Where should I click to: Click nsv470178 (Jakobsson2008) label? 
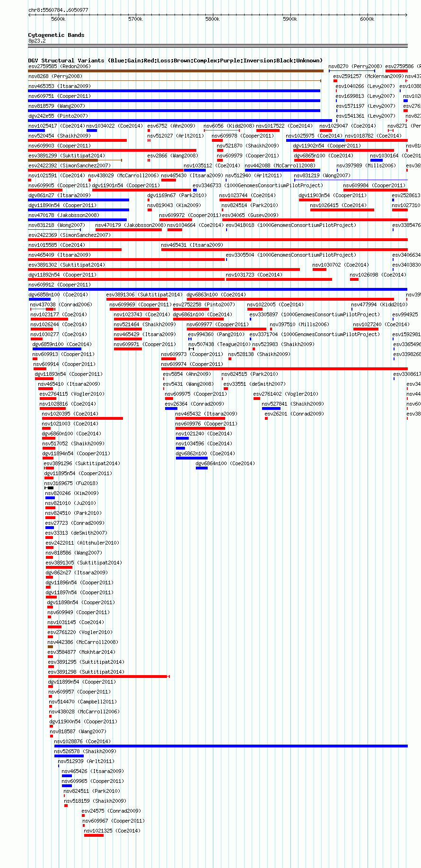click(64, 216)
